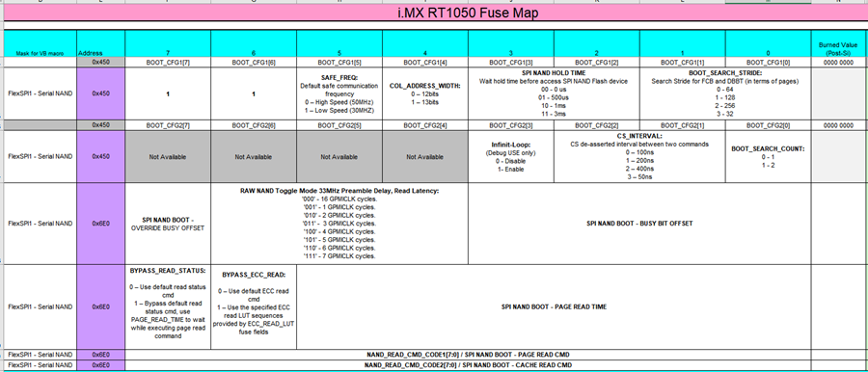The image size is (868, 372).
Task: Select the SPI NAND BOOT - OVERRIDE BUSY OFFSET cell
Action: pos(168,224)
